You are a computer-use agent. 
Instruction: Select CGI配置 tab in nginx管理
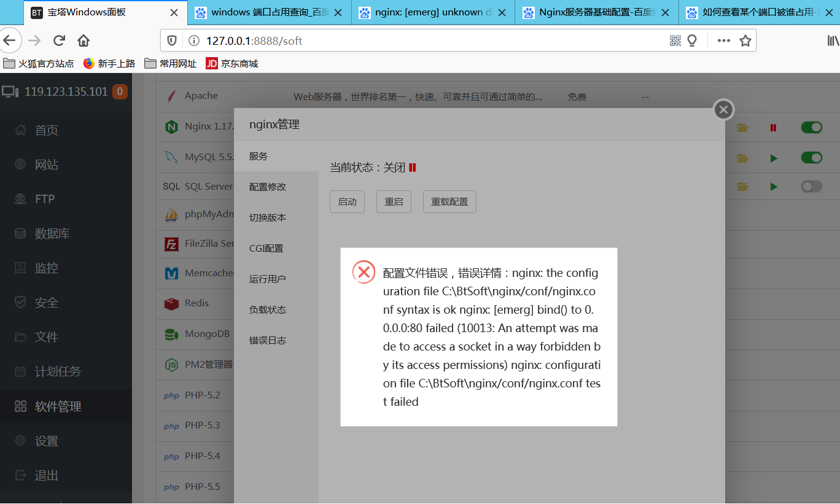pos(276,248)
